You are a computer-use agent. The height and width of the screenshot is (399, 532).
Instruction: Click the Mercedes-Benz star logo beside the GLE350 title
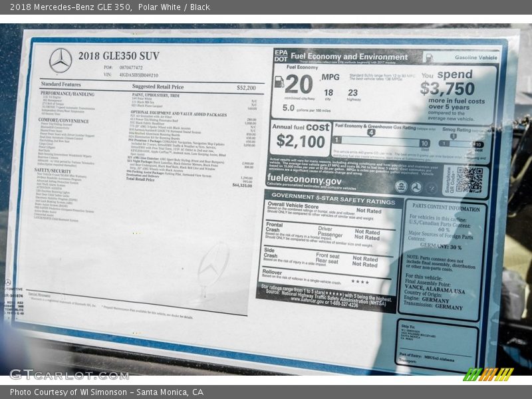click(61, 61)
